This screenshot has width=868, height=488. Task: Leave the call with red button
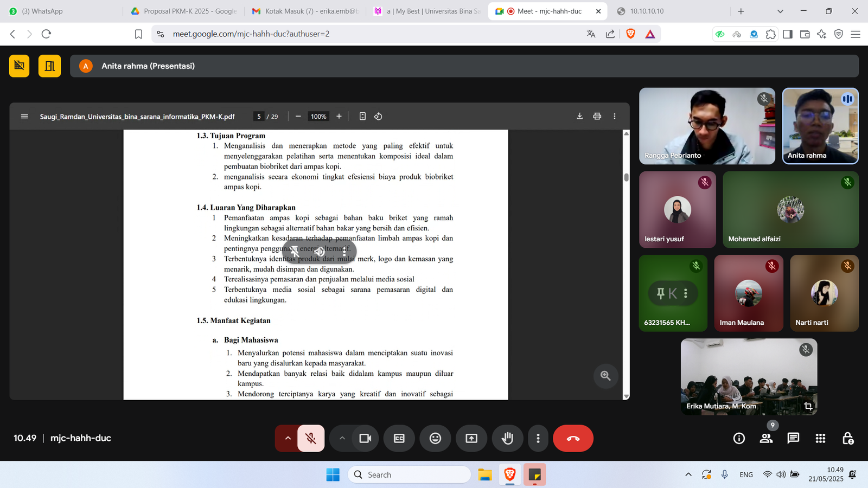click(573, 438)
